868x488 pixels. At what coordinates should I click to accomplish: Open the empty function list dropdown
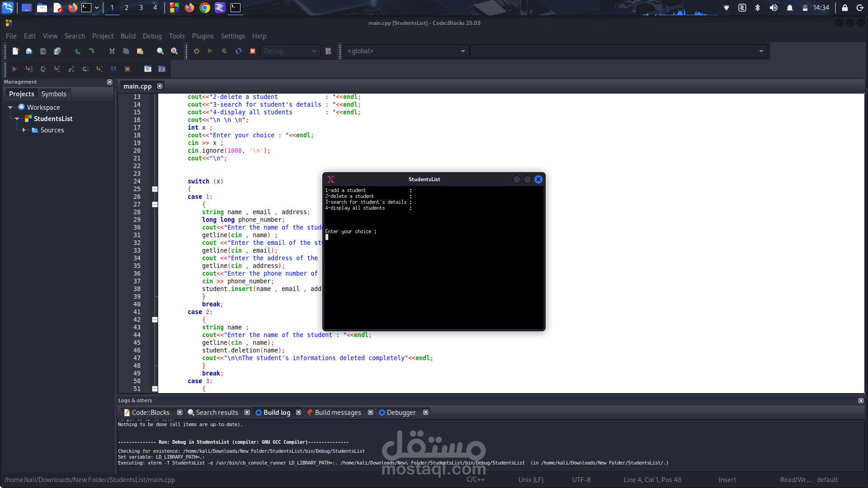coord(619,51)
